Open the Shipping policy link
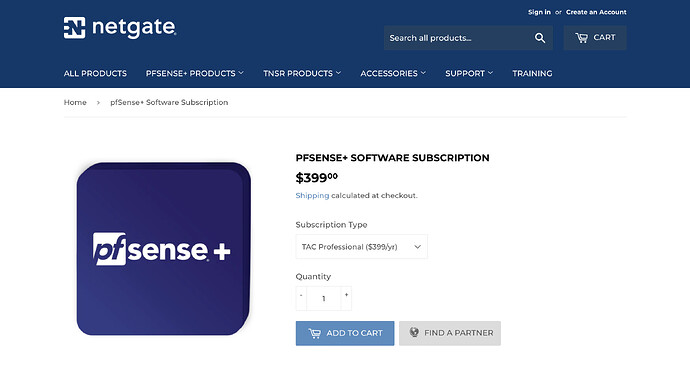 click(x=312, y=195)
